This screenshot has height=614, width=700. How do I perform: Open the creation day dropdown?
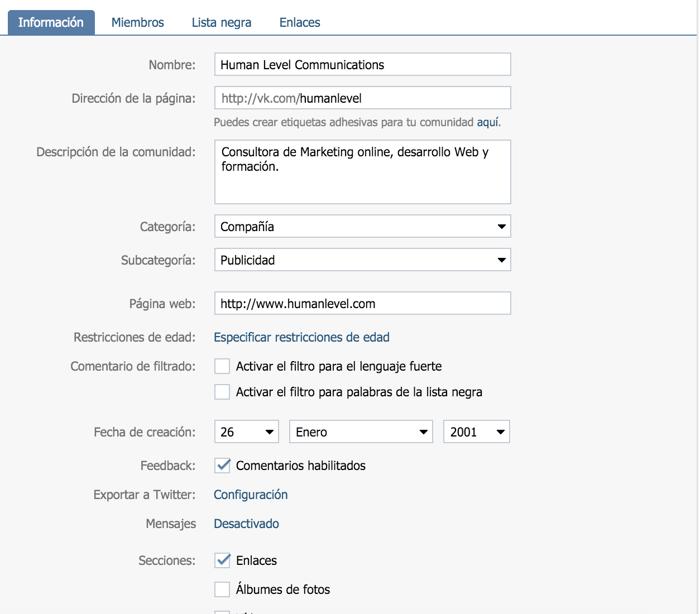click(246, 432)
